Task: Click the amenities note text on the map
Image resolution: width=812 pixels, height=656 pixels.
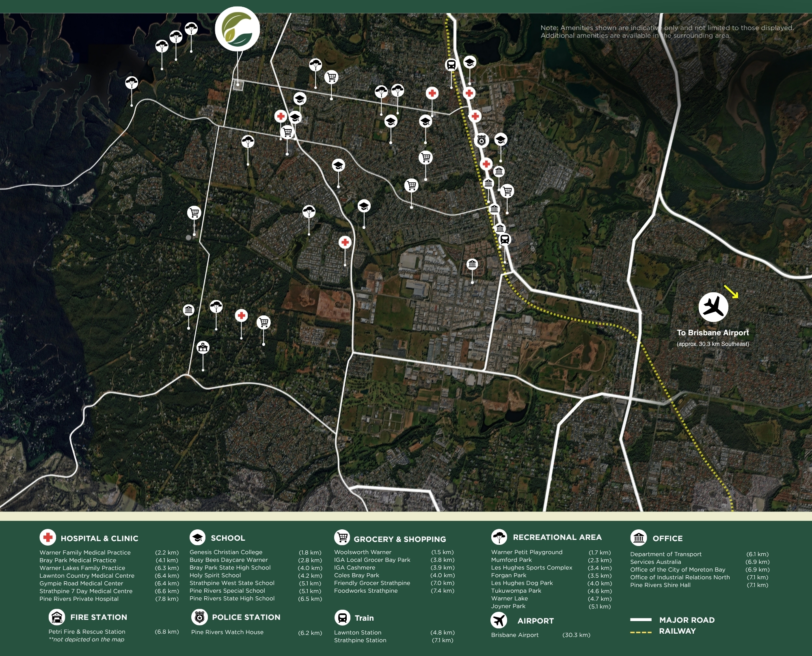Action: 667,32
